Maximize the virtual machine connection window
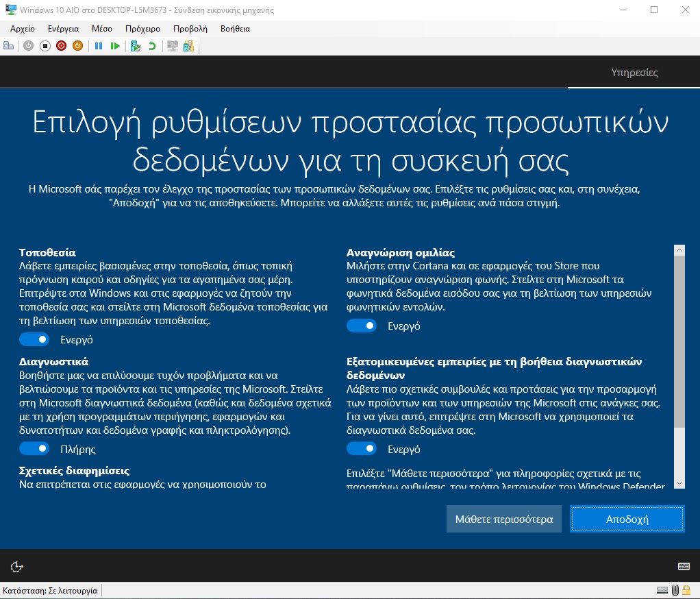 (x=654, y=10)
